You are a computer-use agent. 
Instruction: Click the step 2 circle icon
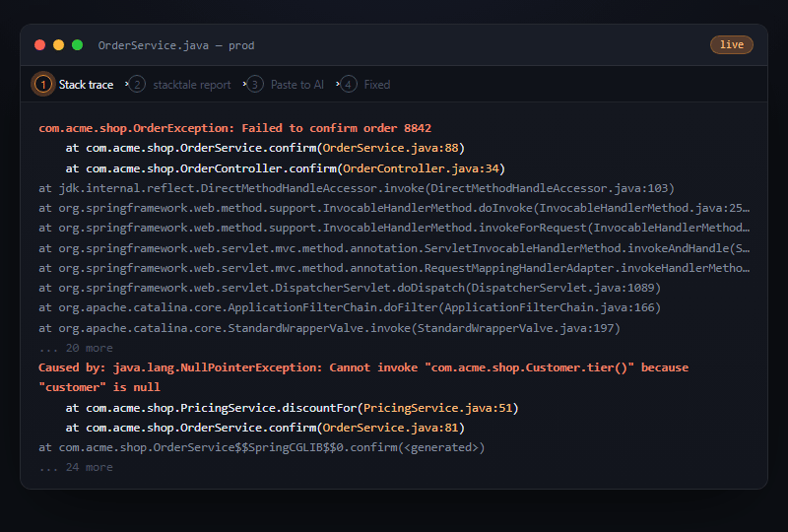(137, 85)
